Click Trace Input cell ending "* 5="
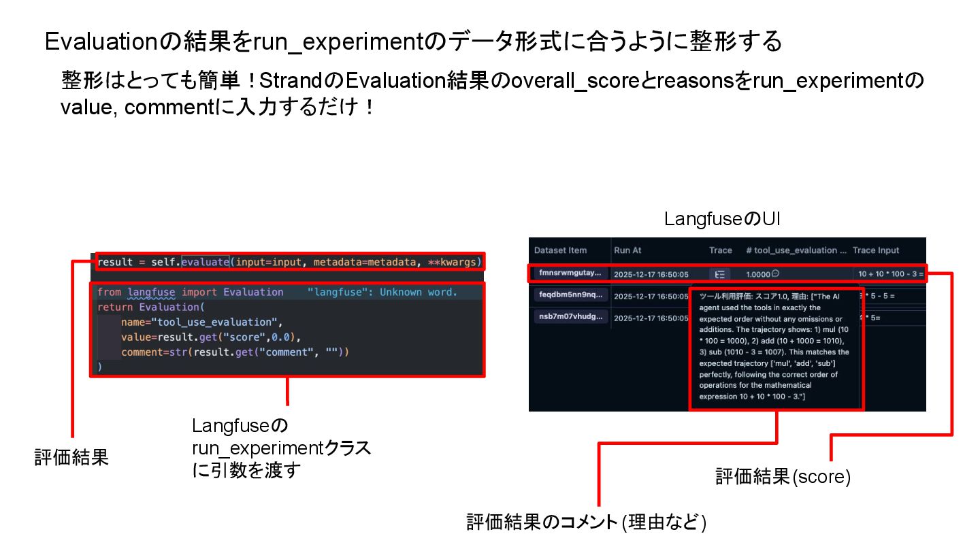Screen dimensions: 980x551 pyautogui.click(x=870, y=317)
